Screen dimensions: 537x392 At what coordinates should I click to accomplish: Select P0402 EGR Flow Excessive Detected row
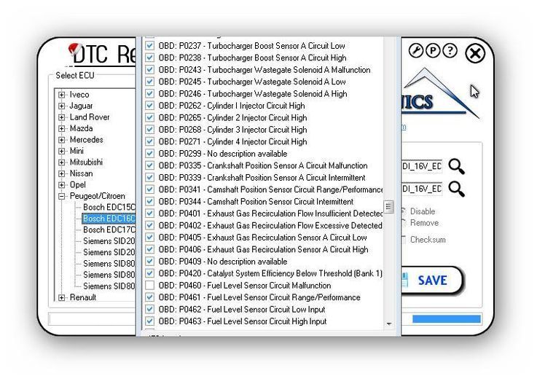pyautogui.click(x=270, y=226)
